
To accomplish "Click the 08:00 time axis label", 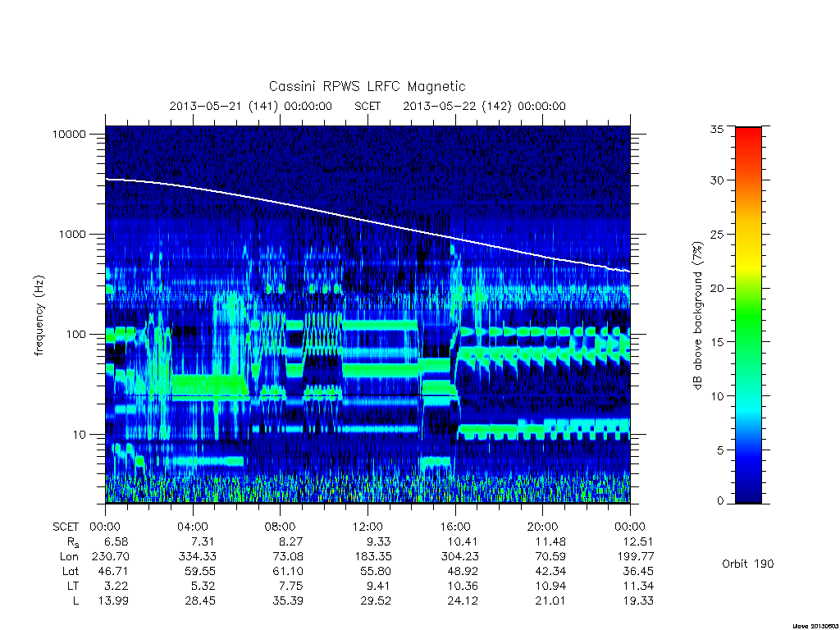I will point(281,527).
